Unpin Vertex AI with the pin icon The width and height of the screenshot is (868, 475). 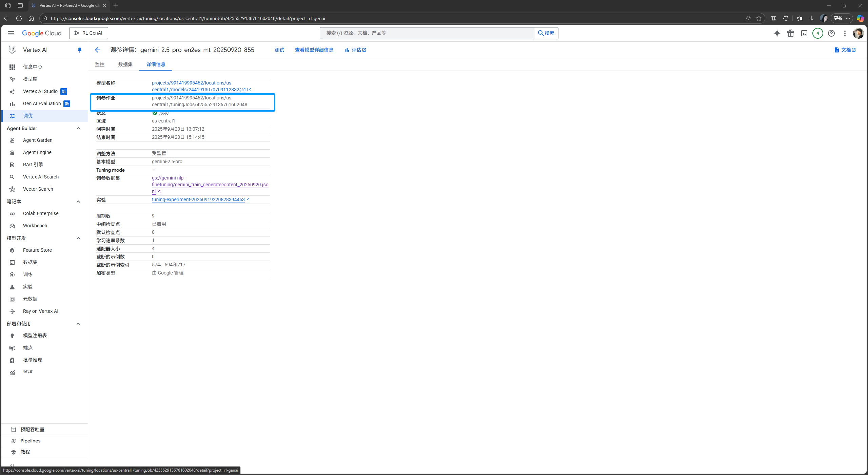[80, 50]
